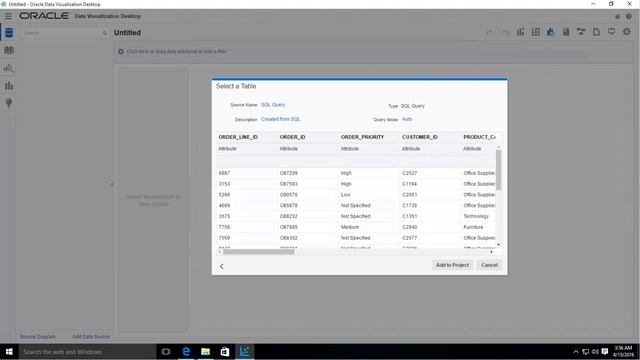Select the bar chart icon in sidebar
Screen dimensions: 640x360
pos(9,86)
